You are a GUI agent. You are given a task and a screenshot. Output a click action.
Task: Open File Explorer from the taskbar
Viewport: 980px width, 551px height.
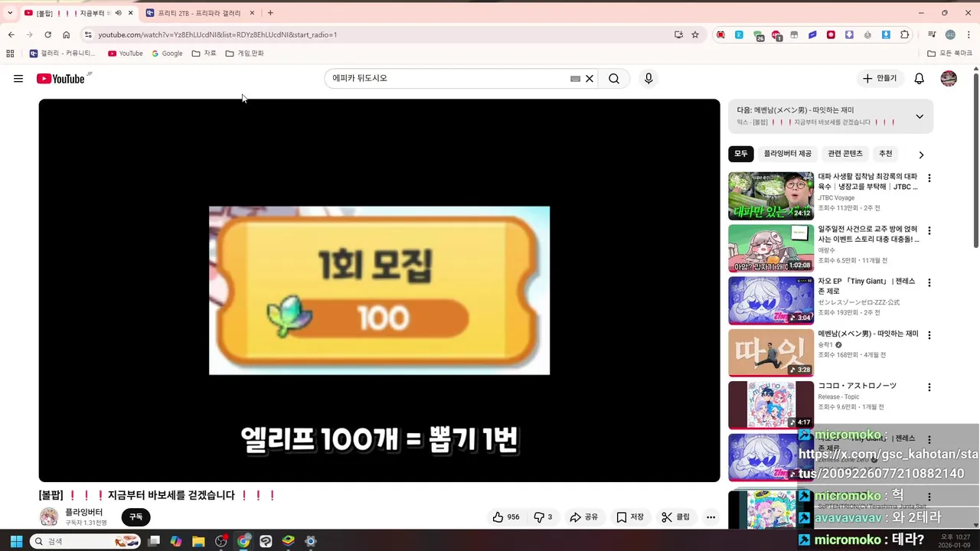click(198, 541)
